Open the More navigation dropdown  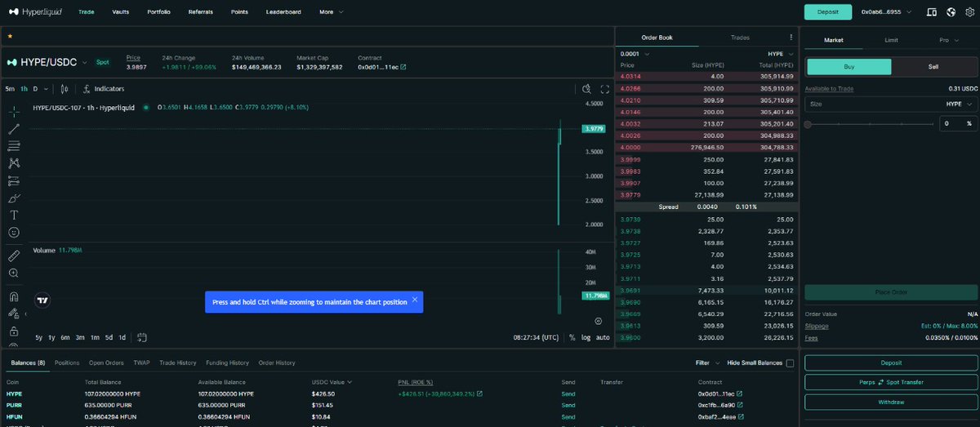[x=331, y=12]
